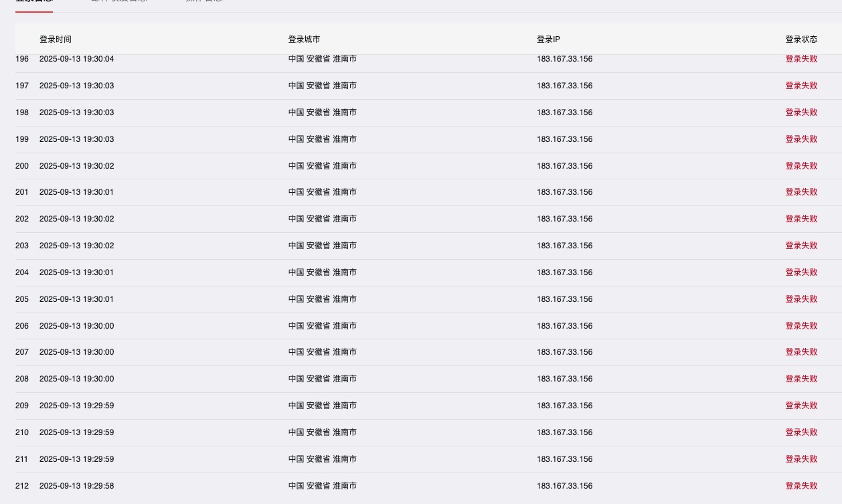Viewport: 842px width, 504px height.
Task: Click the 登录IP column header
Action: tap(548, 39)
